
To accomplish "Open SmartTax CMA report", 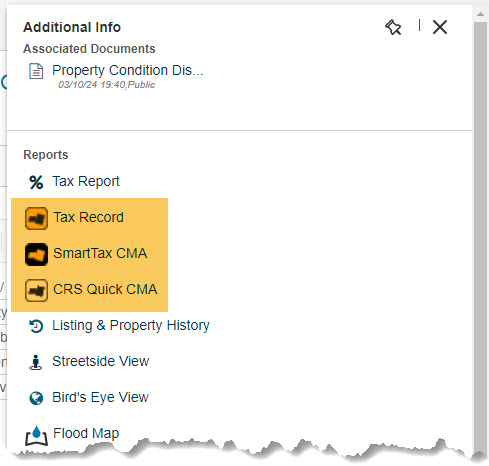I will click(100, 253).
